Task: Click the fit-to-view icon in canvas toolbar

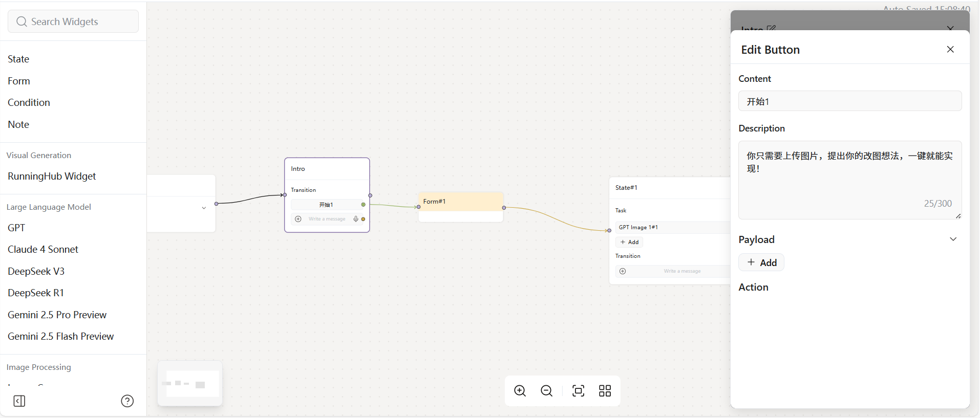Action: (578, 391)
